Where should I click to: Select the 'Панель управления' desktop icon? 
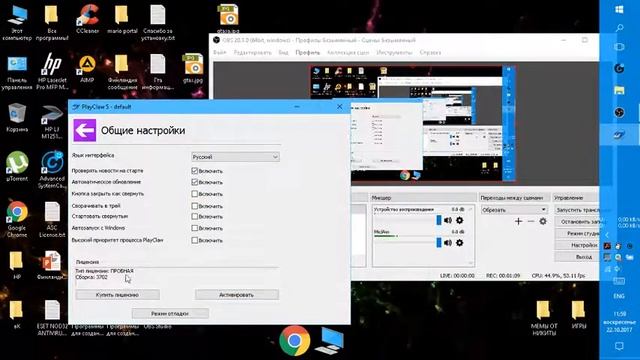click(17, 73)
